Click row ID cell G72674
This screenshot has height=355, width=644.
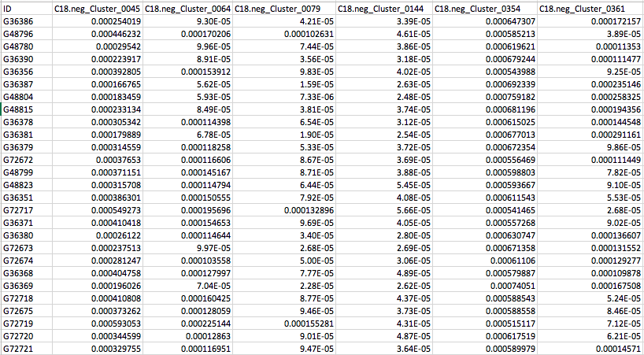27,261
